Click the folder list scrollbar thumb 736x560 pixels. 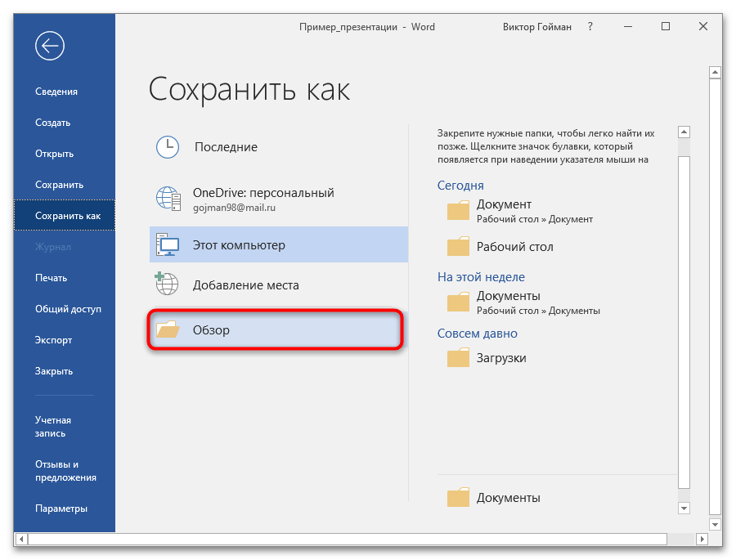tap(684, 322)
